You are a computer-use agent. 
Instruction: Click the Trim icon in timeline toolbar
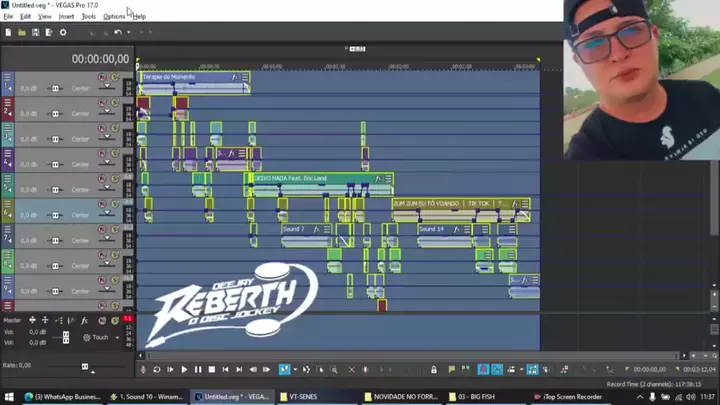coord(366,369)
